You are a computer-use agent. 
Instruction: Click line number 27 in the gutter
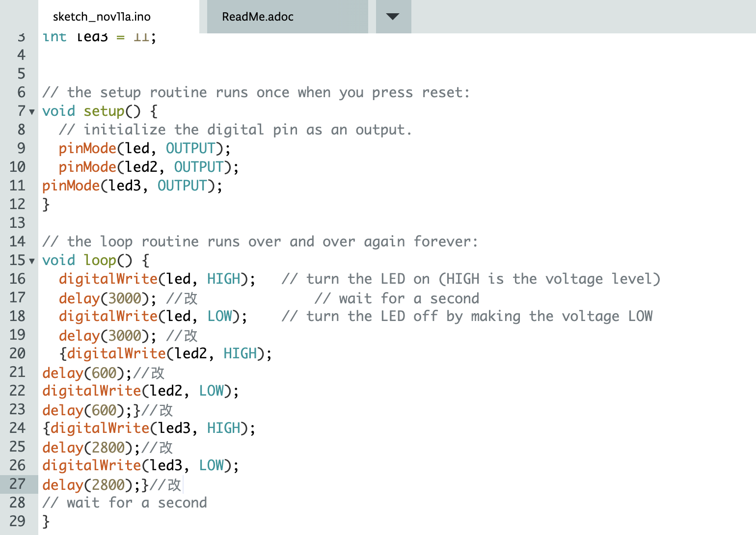tap(18, 484)
